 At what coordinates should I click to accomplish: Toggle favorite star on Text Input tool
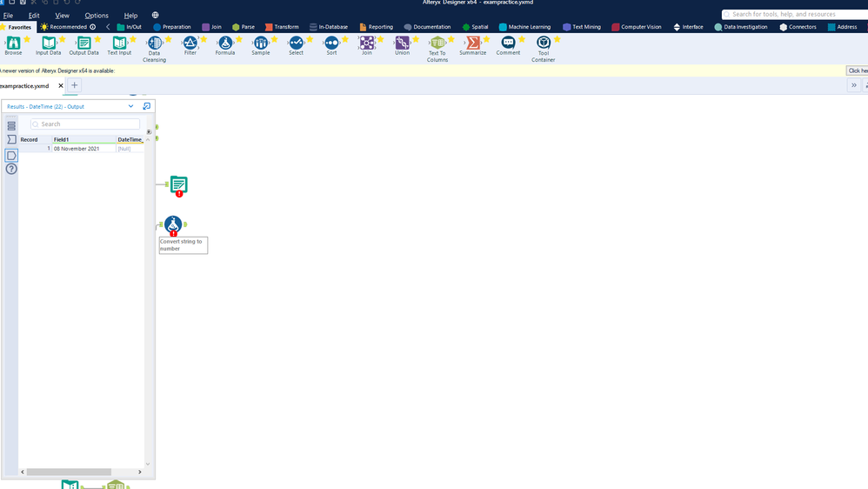[x=133, y=39]
